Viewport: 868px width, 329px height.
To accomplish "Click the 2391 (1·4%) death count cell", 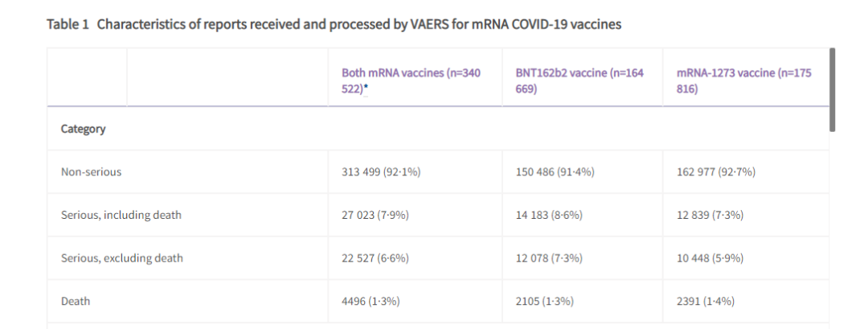I will point(706,301).
